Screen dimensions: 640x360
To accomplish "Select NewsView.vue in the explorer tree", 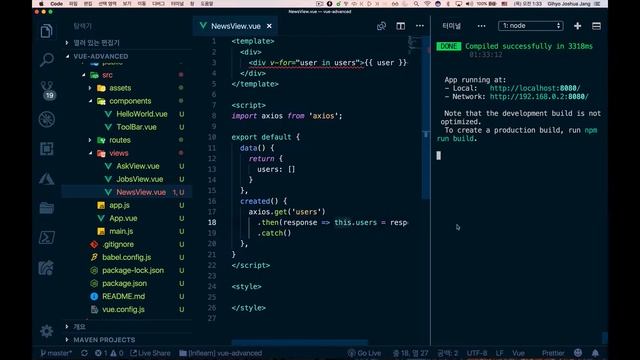I will tap(141, 192).
